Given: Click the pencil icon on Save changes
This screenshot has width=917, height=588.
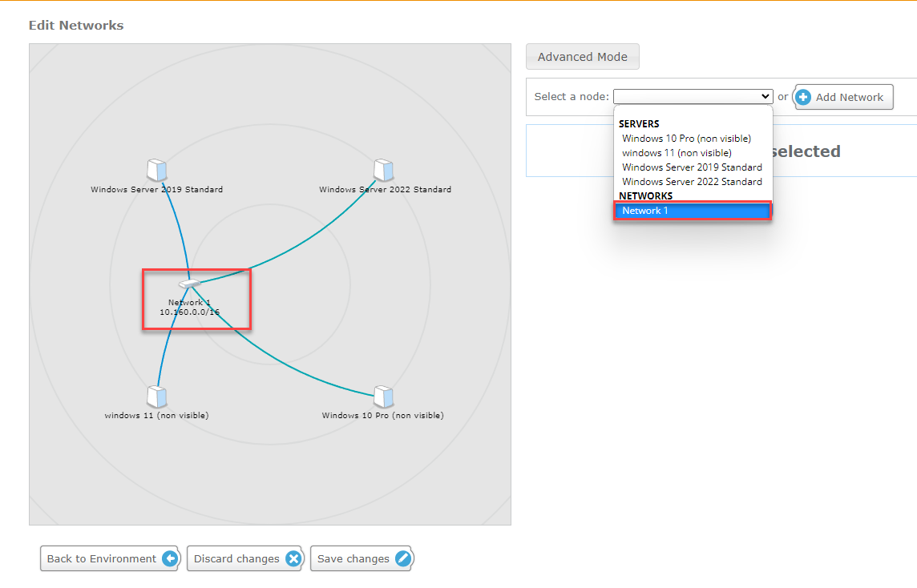Looking at the screenshot, I should click(402, 558).
